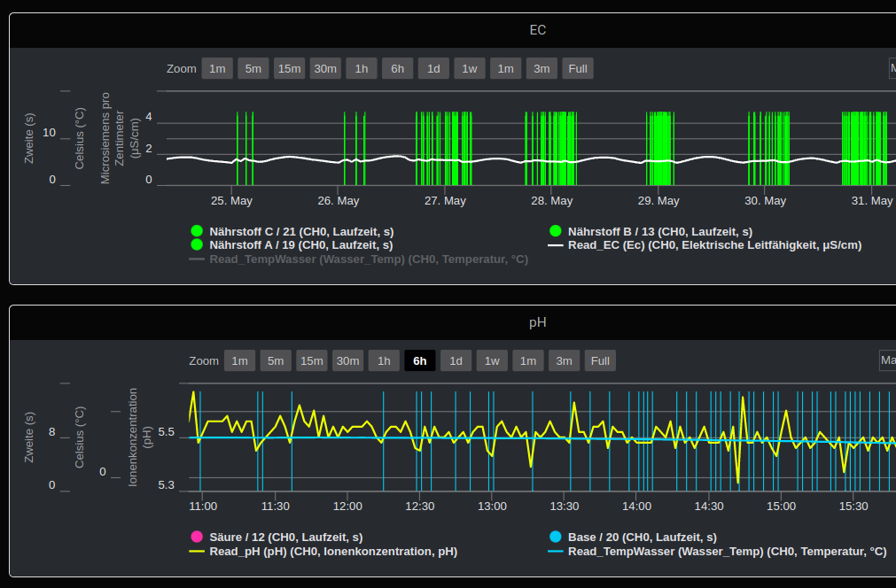Apply the 3m zoom on pH chart
The width and height of the screenshot is (896, 588).
pyautogui.click(x=564, y=361)
